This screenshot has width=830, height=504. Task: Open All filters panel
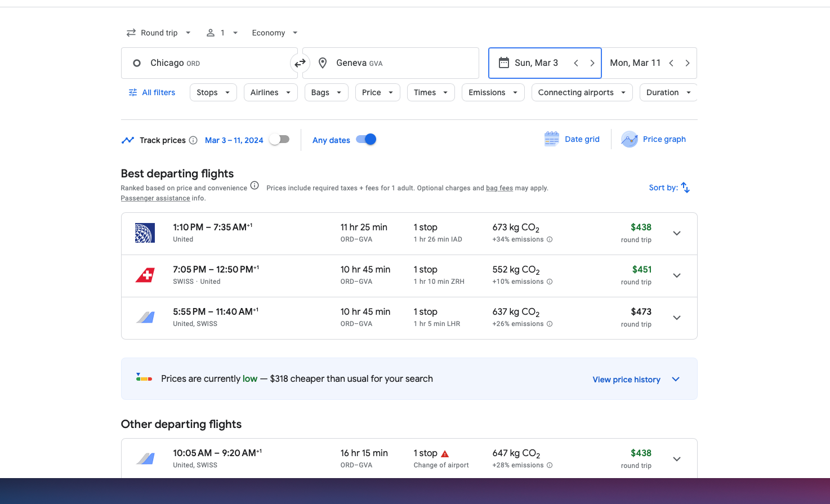pos(152,92)
